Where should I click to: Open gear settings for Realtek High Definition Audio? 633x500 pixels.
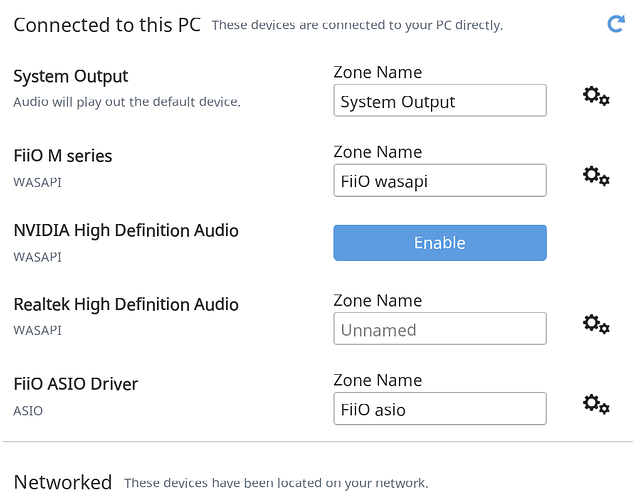pyautogui.click(x=596, y=324)
